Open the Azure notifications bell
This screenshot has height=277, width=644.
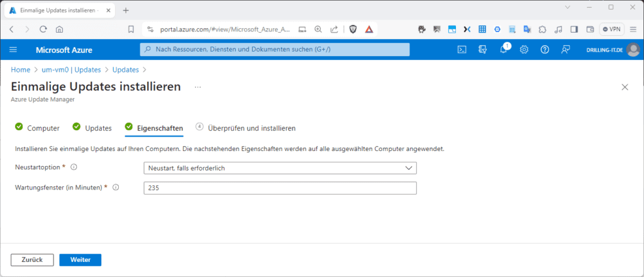click(x=504, y=50)
